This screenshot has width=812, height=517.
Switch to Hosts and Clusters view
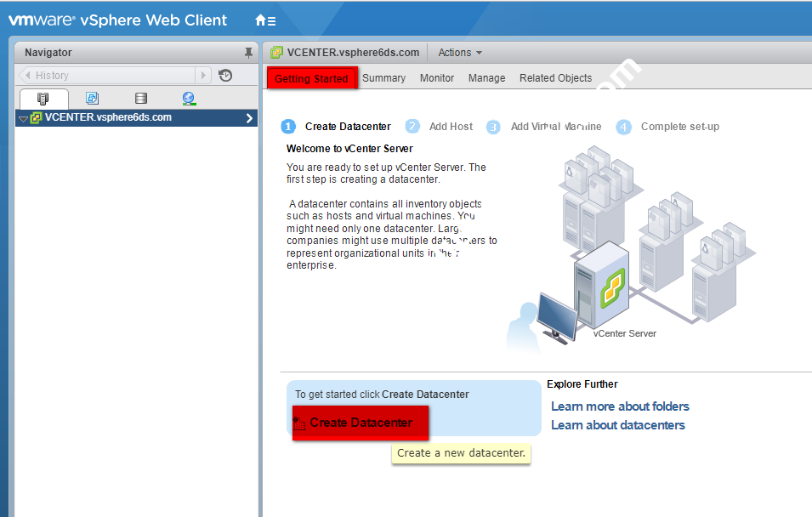43,99
